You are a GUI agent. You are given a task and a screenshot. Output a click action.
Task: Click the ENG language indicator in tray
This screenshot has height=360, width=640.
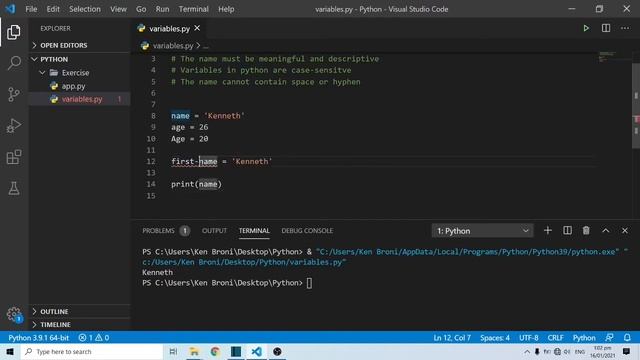coord(580,351)
